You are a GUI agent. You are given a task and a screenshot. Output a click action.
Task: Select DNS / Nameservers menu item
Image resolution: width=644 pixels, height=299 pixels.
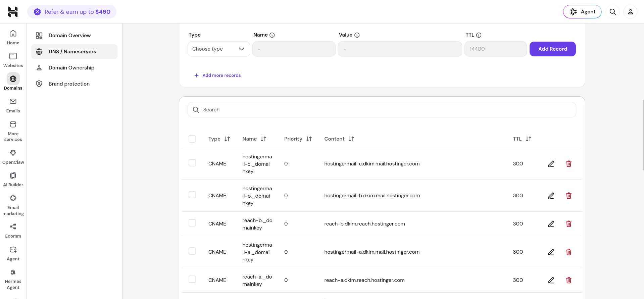pos(74,52)
